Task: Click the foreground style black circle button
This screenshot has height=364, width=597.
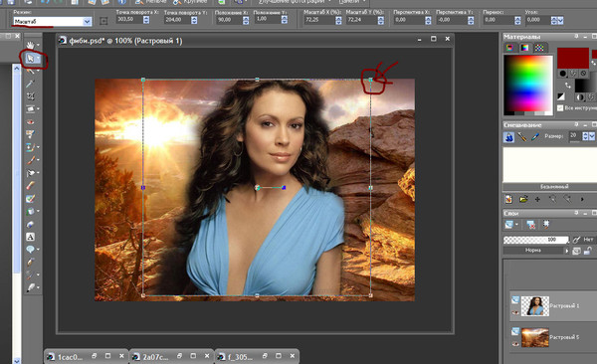Action: coord(562,74)
